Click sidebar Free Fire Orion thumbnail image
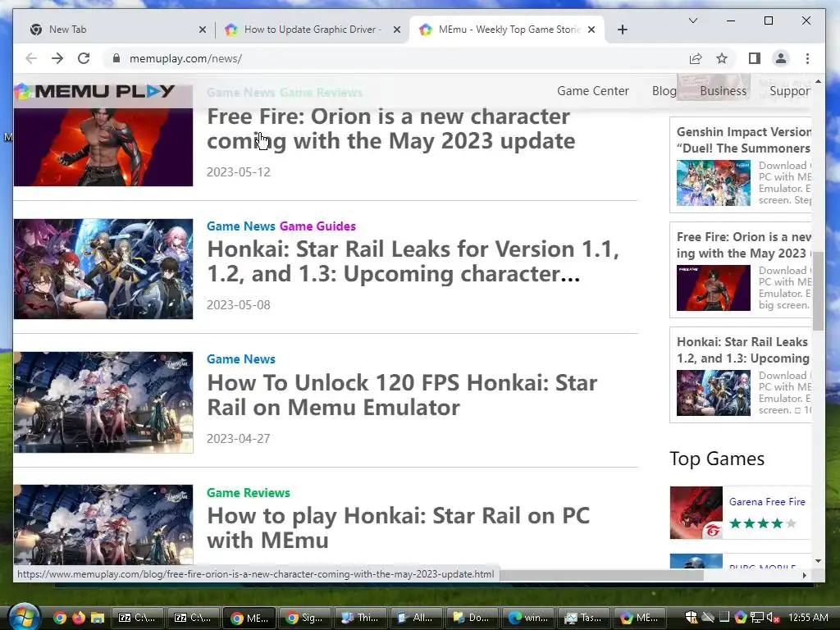Viewport: 840px width, 630px height. click(713, 288)
